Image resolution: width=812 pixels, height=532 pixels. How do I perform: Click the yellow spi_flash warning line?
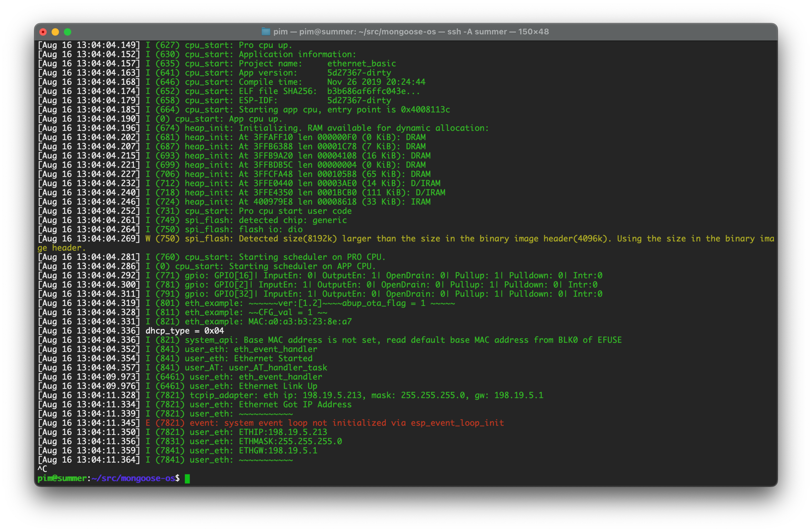409,239
